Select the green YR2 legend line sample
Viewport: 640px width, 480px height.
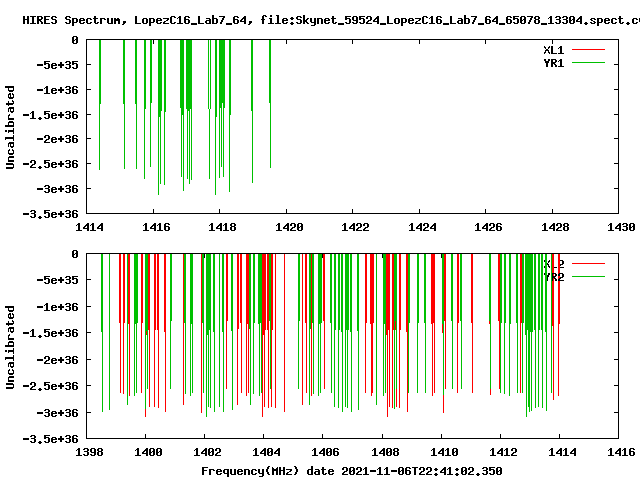click(x=588, y=277)
